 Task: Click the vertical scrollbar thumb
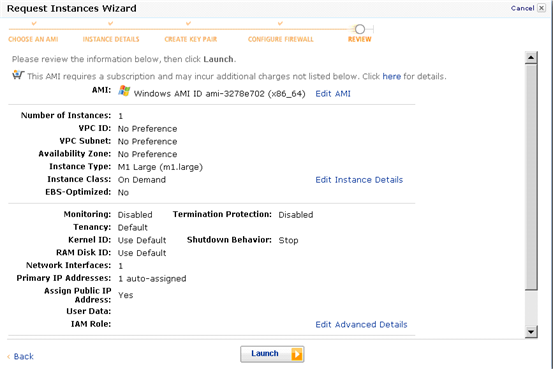(531, 177)
